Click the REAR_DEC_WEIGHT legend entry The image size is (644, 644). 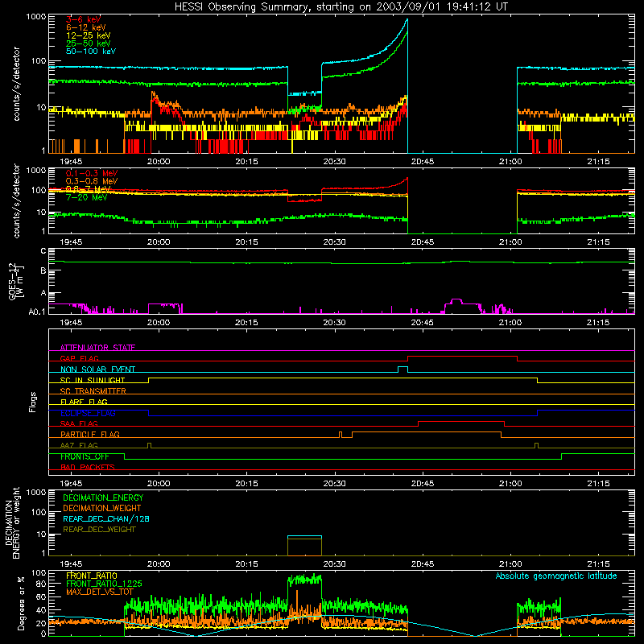(x=99, y=530)
